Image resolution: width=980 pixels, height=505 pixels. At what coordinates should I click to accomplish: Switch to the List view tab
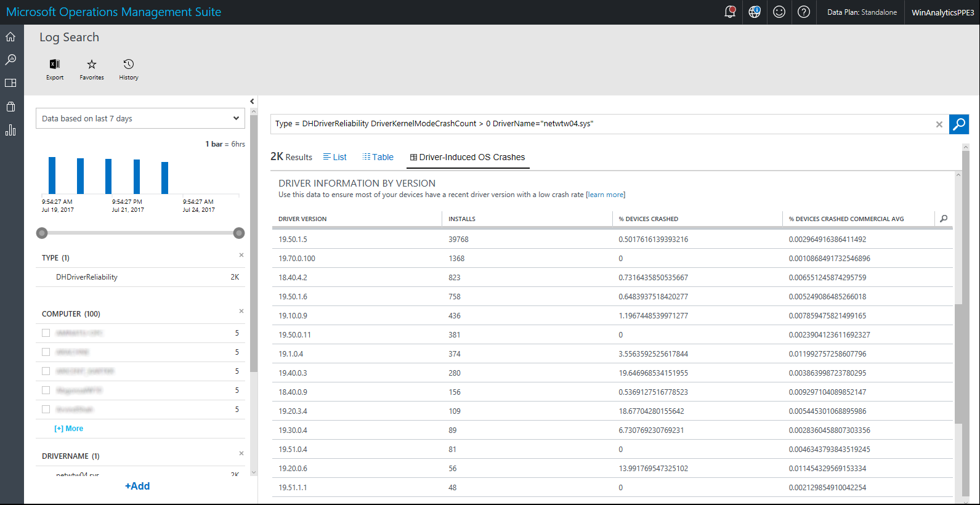pos(335,157)
